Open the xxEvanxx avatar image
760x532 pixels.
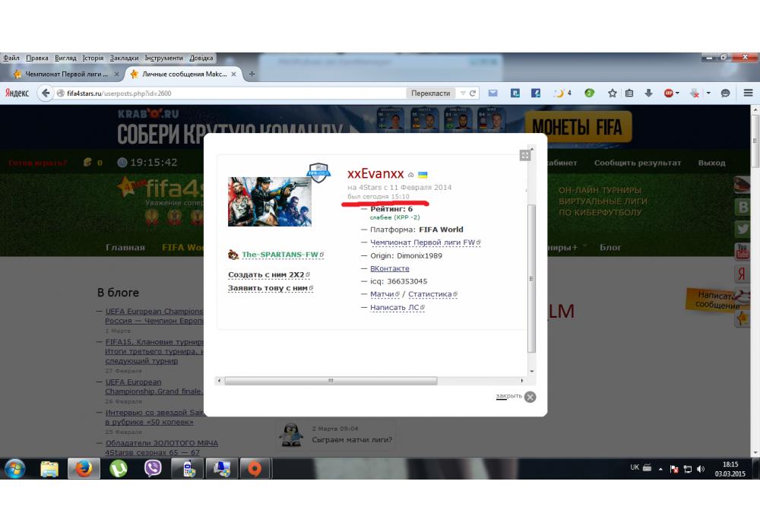click(270, 201)
